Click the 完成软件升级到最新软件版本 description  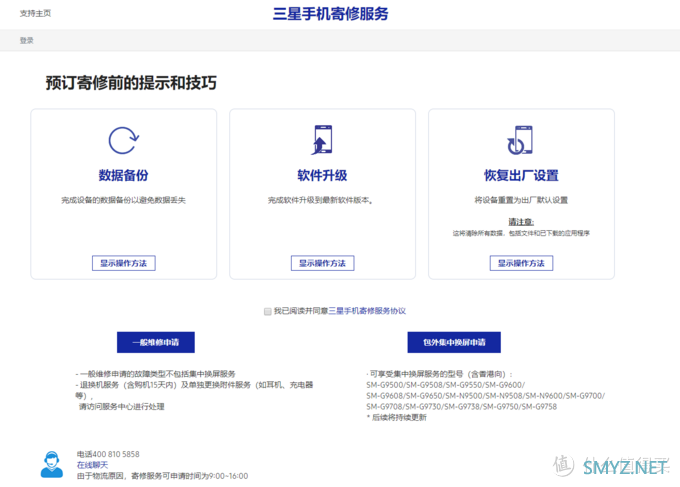point(320,200)
